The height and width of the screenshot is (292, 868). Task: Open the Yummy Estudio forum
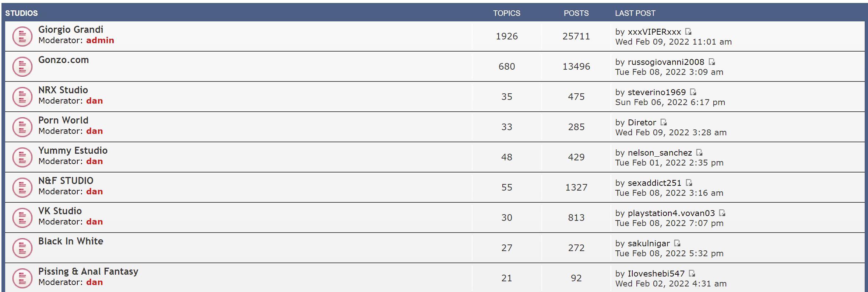(x=73, y=150)
